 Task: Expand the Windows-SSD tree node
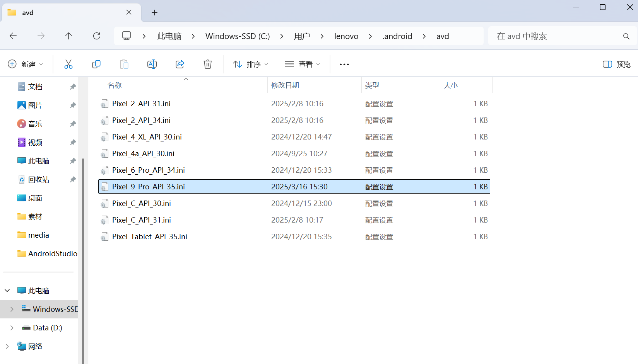[12, 309]
